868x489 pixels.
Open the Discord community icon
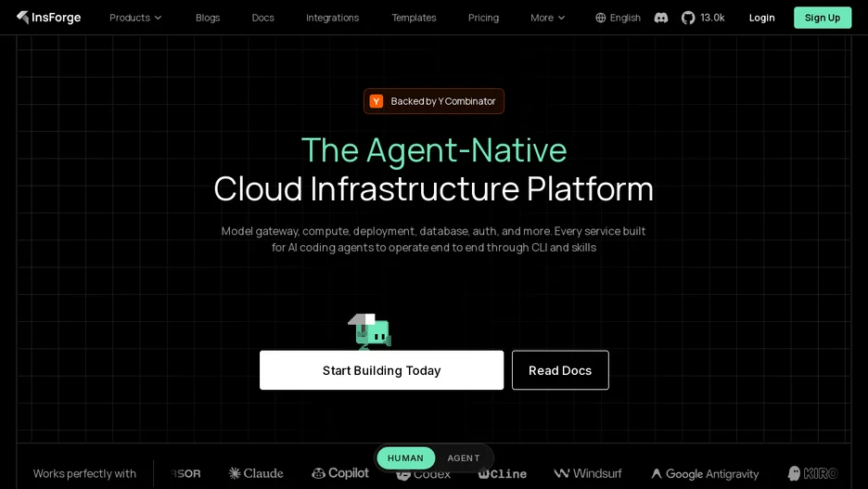(661, 18)
